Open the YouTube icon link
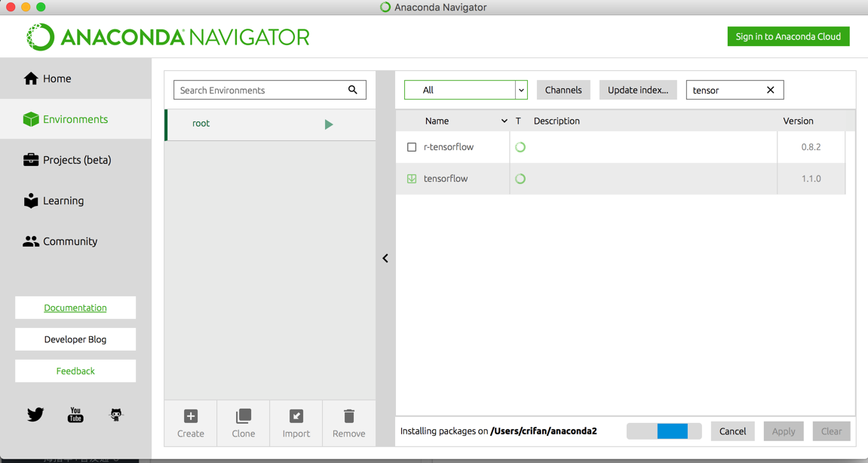Image resolution: width=868 pixels, height=463 pixels. (x=75, y=415)
